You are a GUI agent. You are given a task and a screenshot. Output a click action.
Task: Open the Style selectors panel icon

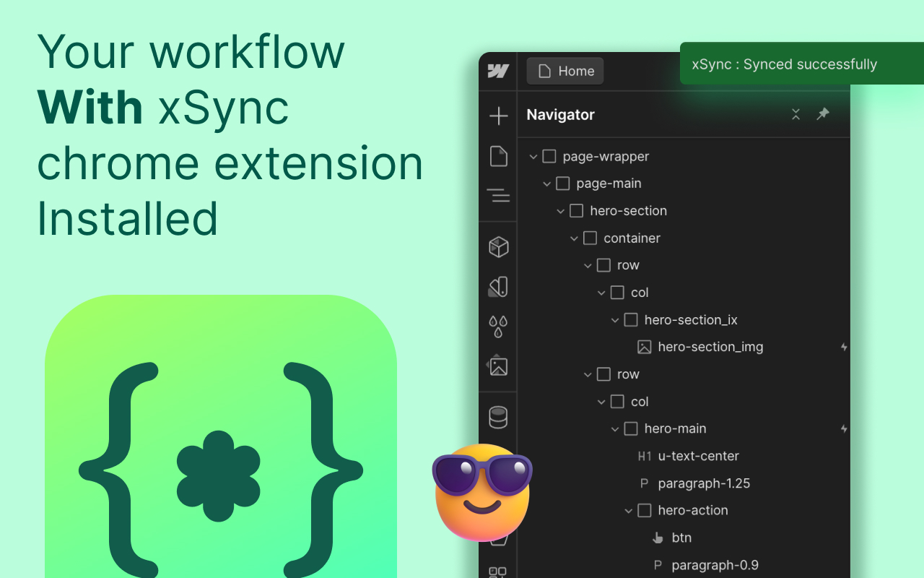(498, 287)
